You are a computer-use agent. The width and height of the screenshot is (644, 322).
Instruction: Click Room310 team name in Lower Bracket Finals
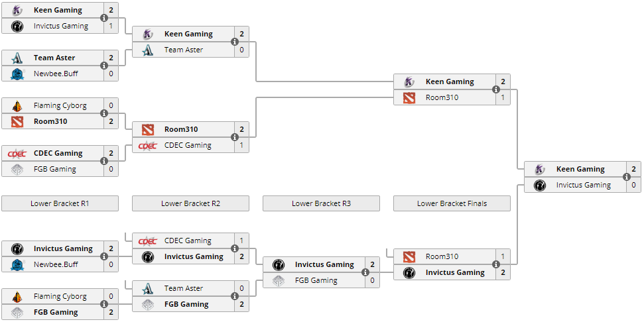coord(442,256)
